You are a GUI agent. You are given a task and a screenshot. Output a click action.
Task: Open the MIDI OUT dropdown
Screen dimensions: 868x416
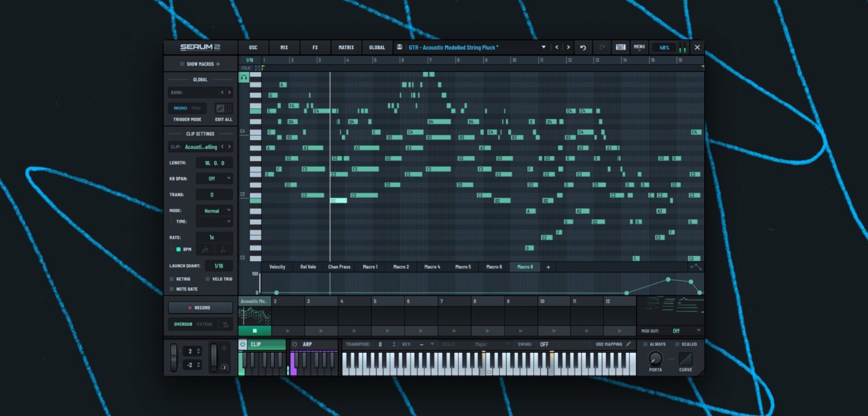pos(689,330)
